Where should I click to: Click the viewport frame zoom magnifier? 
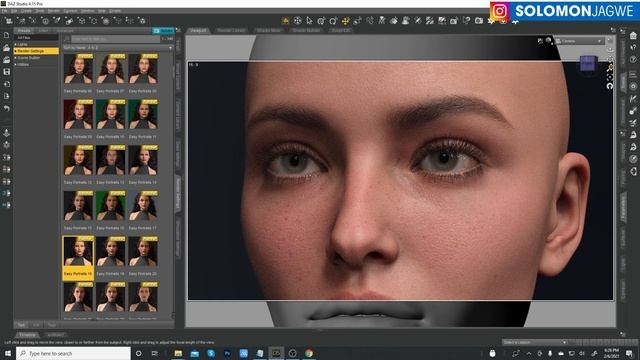(610, 68)
